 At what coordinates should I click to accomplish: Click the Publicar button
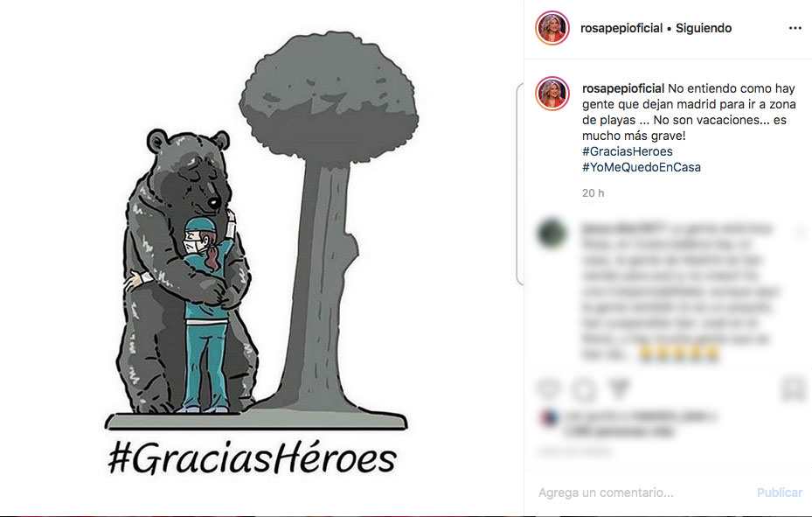pos(780,493)
